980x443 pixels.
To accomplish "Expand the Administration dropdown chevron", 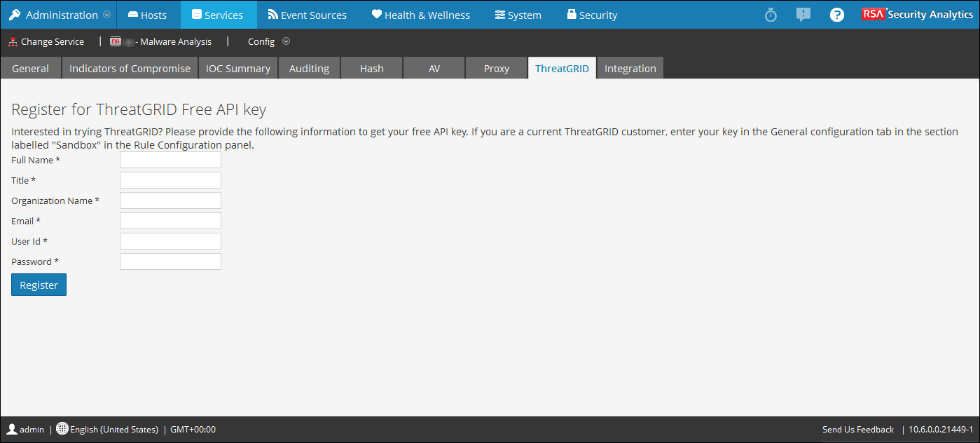I will click(106, 14).
